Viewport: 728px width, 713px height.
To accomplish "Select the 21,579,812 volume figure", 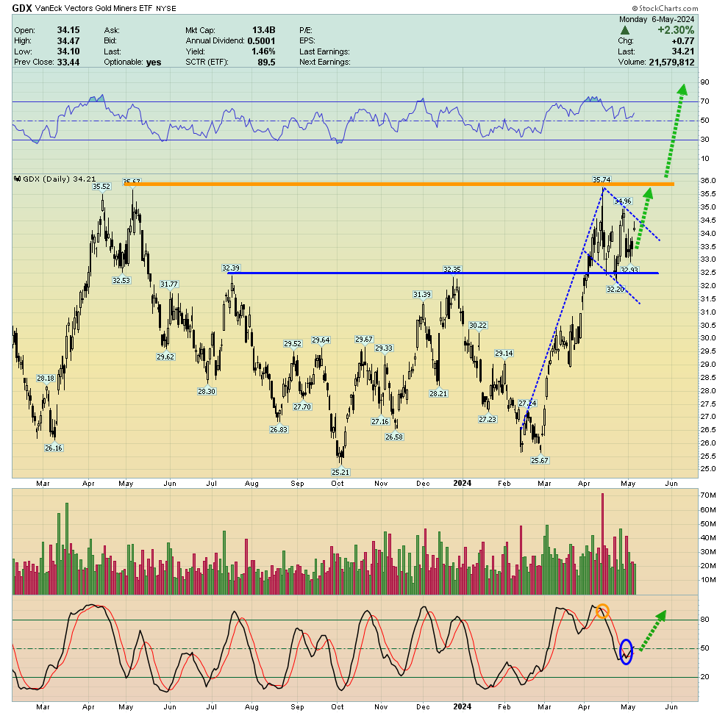I will coord(672,62).
